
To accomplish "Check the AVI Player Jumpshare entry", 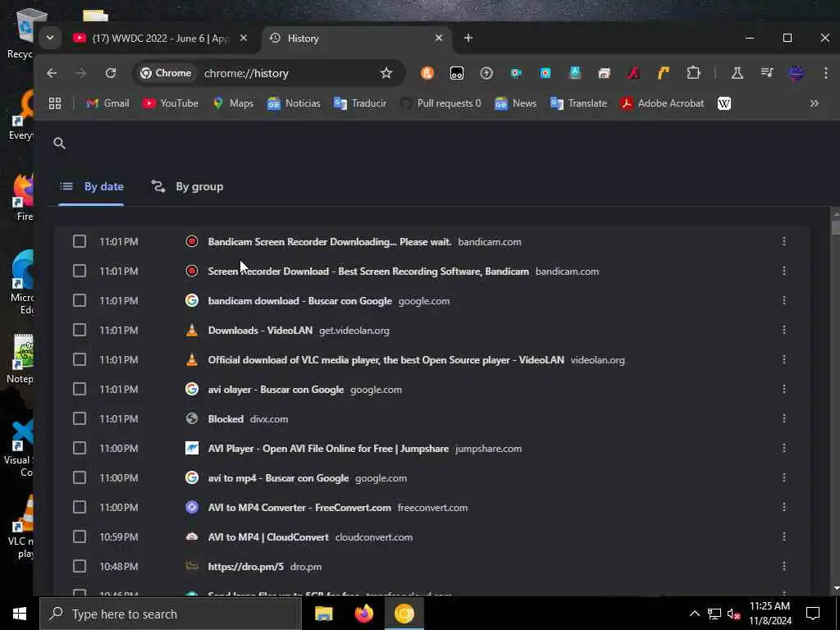I will pyautogui.click(x=80, y=448).
